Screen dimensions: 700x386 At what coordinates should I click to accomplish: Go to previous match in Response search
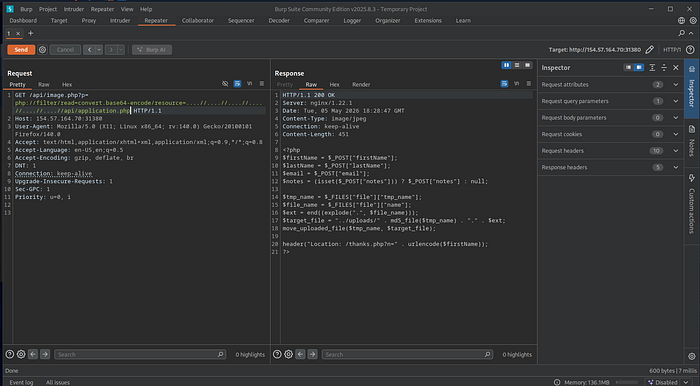300,354
